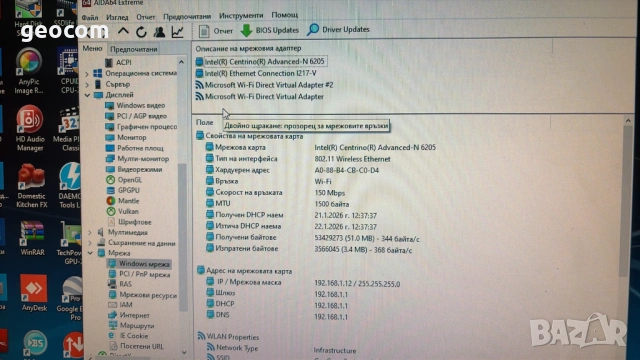Select PCI / AGP видео tree item
640x360 pixels.
[136, 116]
